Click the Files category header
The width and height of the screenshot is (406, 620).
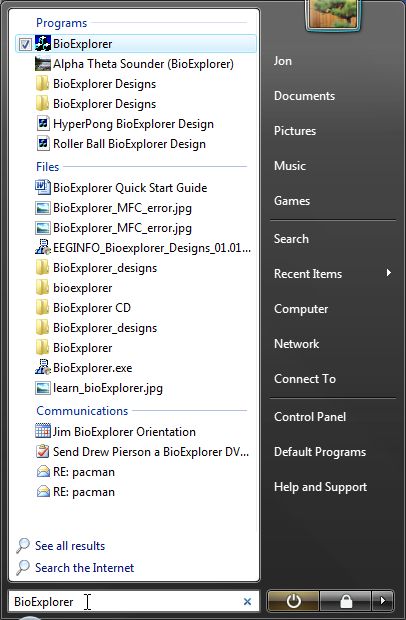click(x=47, y=167)
